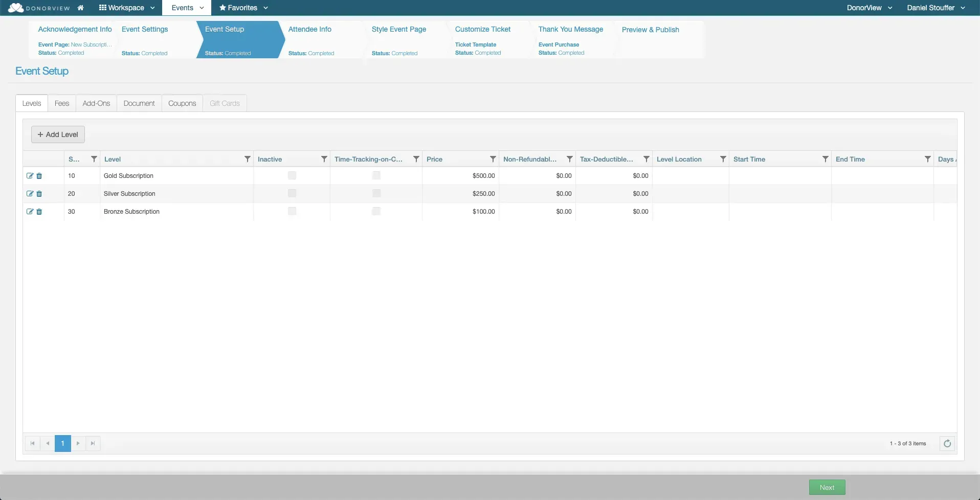Open filter for Tax-Deductible column

[x=647, y=159]
